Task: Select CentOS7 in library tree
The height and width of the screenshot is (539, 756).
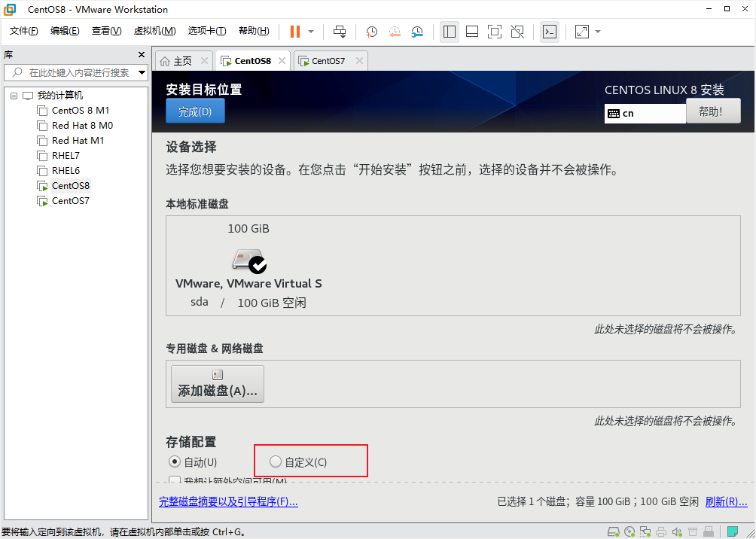Action: tap(70, 200)
